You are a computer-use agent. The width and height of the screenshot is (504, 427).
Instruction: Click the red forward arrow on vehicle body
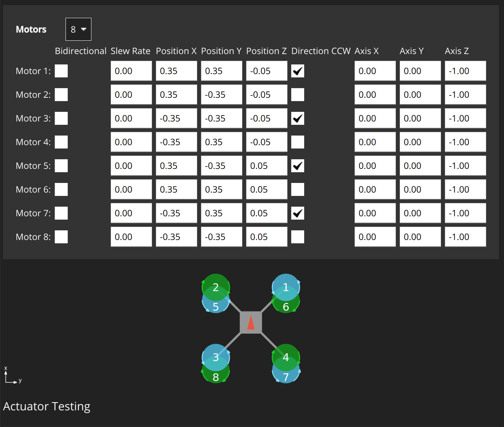click(x=251, y=323)
